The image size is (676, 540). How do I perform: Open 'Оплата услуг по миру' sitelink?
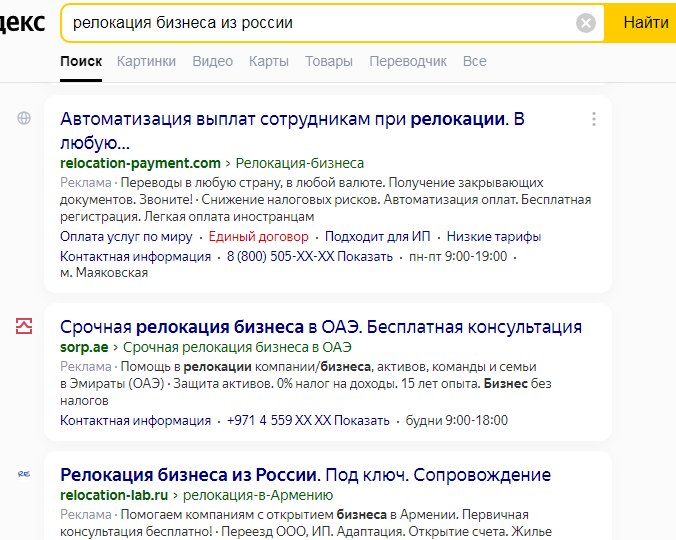coord(126,237)
